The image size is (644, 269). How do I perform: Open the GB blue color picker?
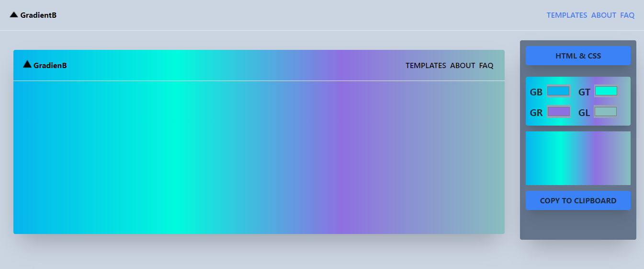coord(558,91)
